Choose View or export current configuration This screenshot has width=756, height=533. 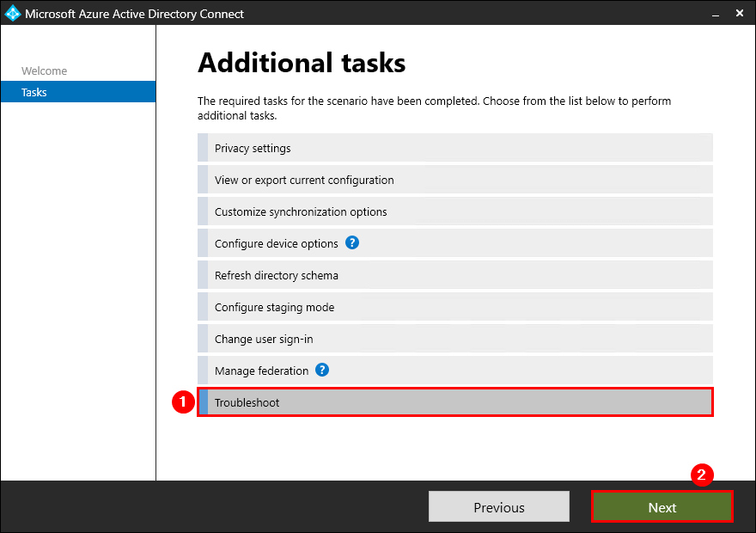(455, 180)
